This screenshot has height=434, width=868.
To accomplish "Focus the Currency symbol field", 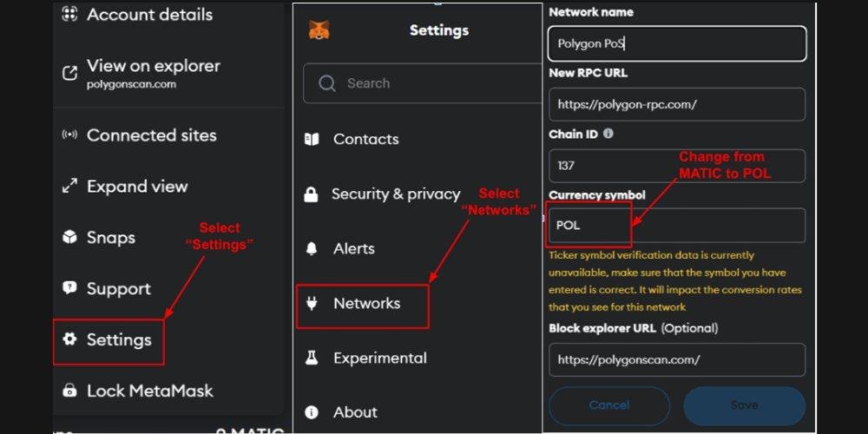I will [677, 226].
